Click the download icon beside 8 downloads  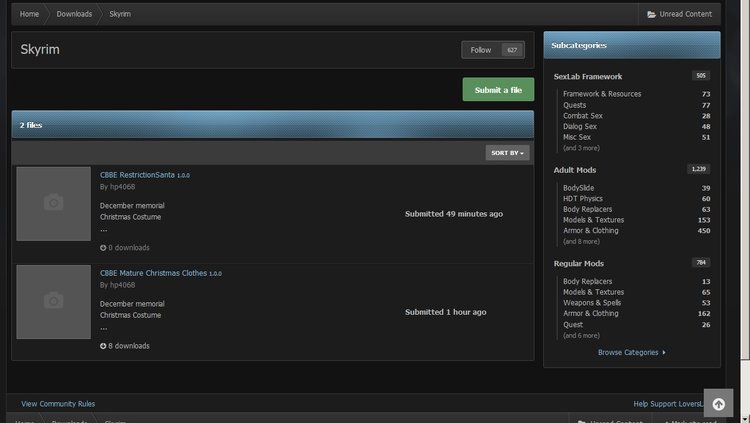tap(103, 346)
